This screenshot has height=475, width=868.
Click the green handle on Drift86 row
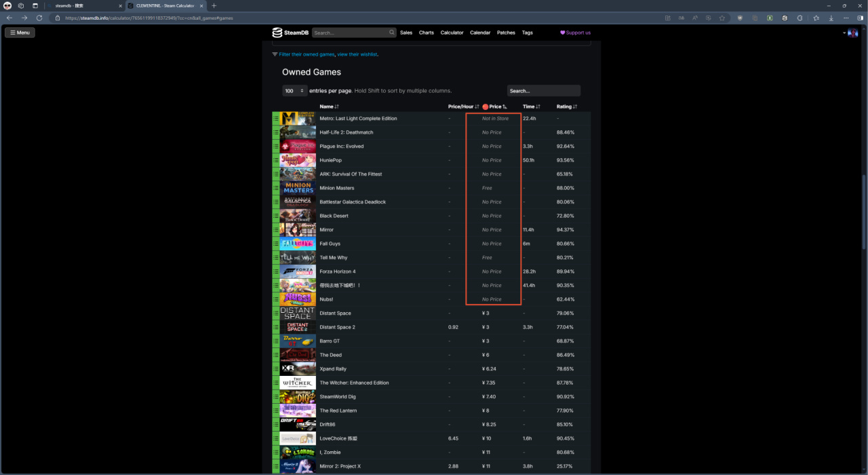[276, 424]
